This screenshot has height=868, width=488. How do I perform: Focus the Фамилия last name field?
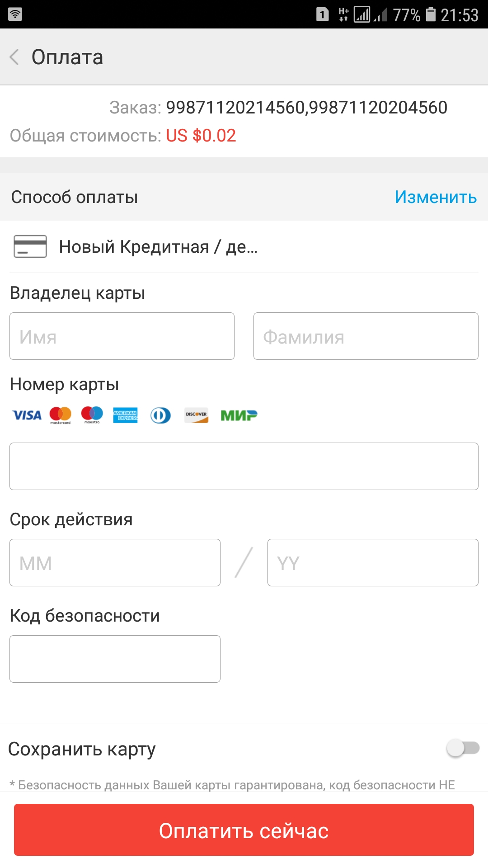click(366, 336)
